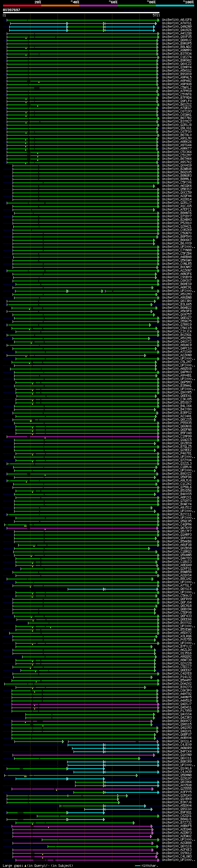Select the UniRef100_C1E274 label
197x868 pixels.
point(177,57)
